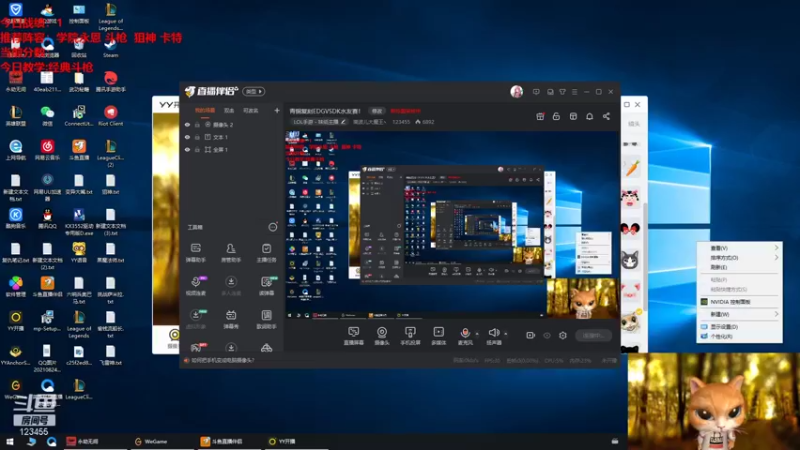800x450 pixels.
Task: Click the YY sticker panel scrollbar
Action: (x=645, y=255)
